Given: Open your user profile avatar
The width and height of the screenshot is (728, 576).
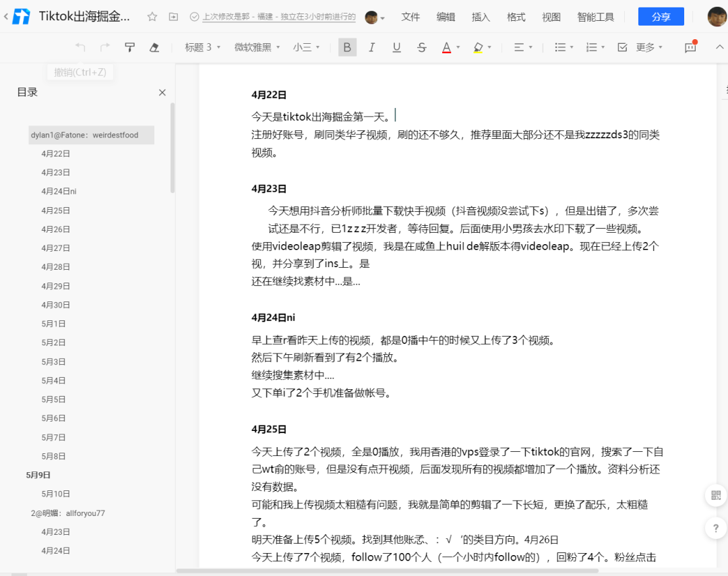Looking at the screenshot, I should click(717, 17).
